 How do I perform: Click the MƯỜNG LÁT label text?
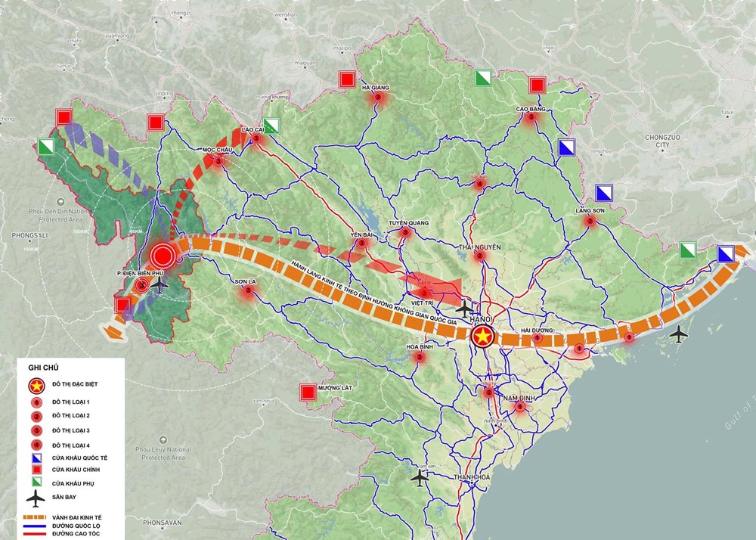(x=335, y=388)
